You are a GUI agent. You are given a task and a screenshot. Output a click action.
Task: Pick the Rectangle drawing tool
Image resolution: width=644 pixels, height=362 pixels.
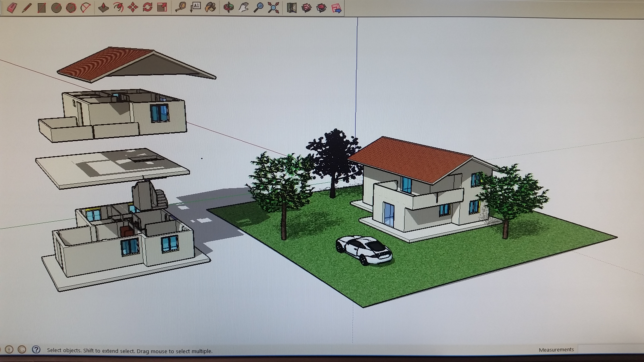[x=41, y=7]
